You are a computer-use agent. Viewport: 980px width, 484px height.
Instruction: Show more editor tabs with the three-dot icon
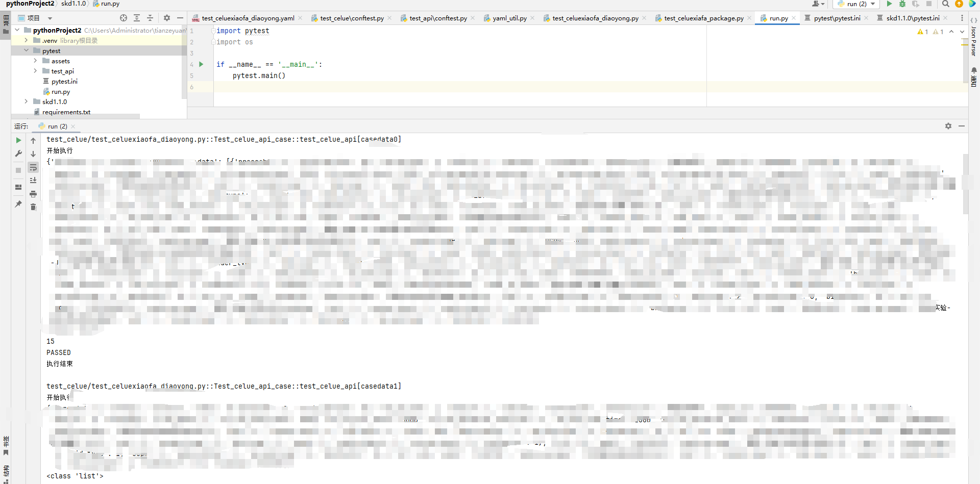pyautogui.click(x=962, y=18)
